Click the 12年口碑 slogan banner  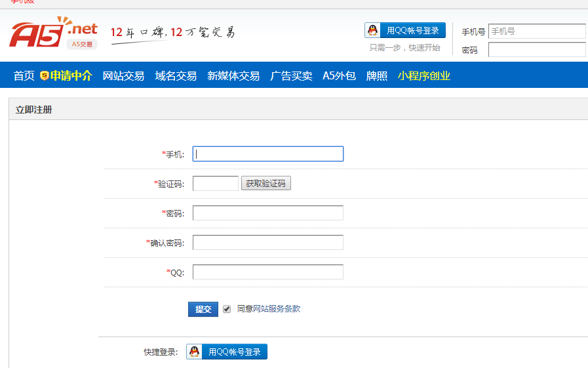click(x=173, y=33)
